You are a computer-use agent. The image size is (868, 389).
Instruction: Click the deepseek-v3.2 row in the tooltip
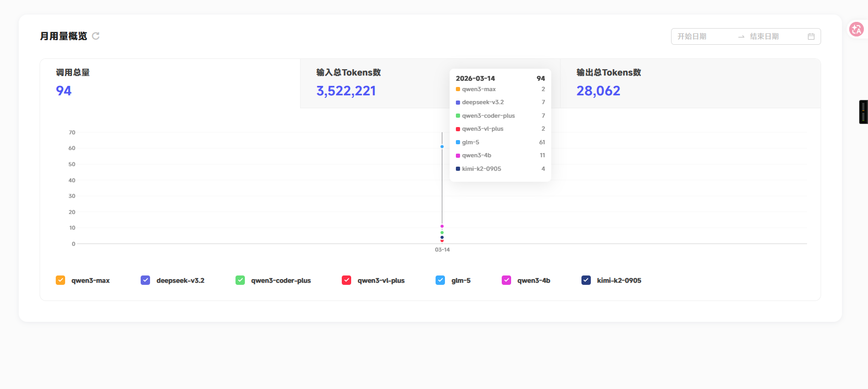coord(500,103)
